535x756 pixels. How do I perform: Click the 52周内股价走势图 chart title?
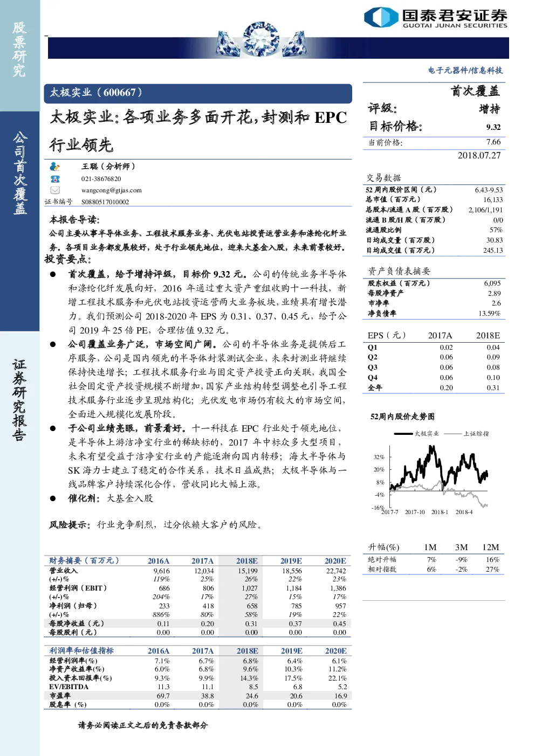tap(403, 417)
